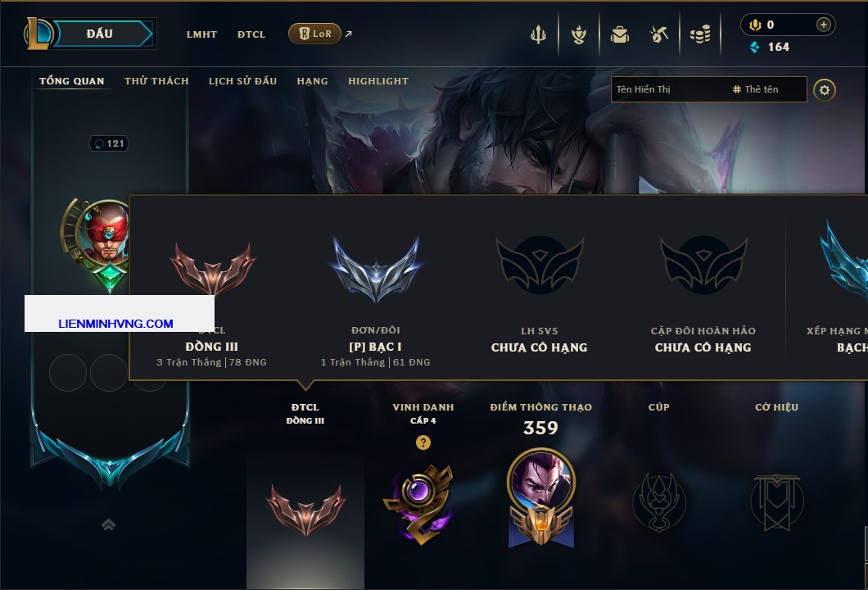868x590 pixels.
Task: Open the clash trident icon in header
Action: [538, 34]
